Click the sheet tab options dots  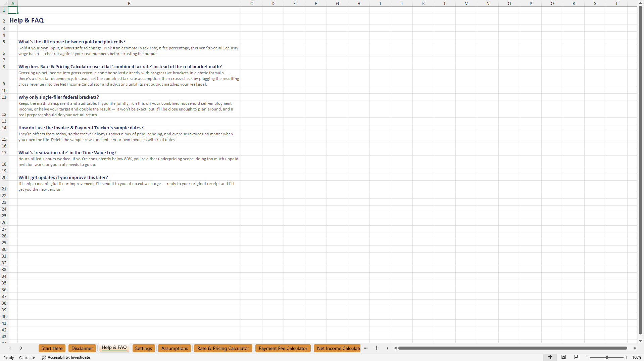click(387, 348)
